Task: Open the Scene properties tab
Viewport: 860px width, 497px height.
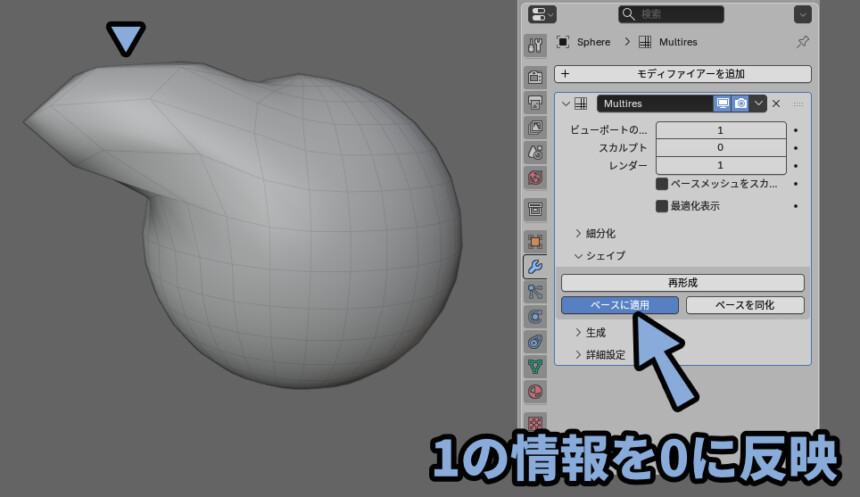Action: [x=535, y=152]
